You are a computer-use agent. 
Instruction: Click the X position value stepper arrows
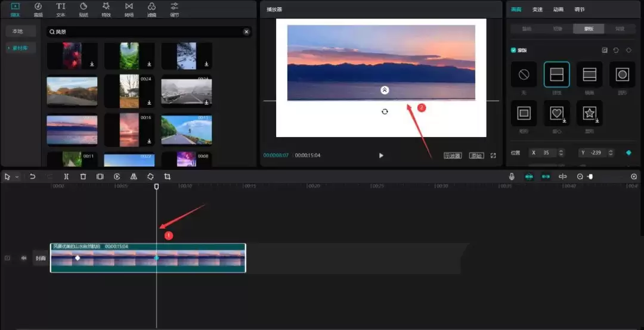pos(561,152)
